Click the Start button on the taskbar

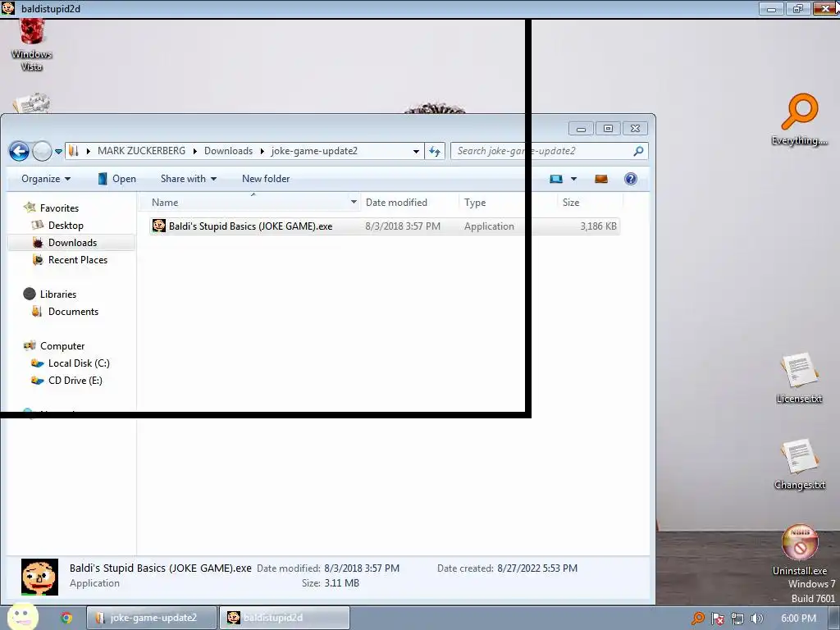pyautogui.click(x=22, y=617)
